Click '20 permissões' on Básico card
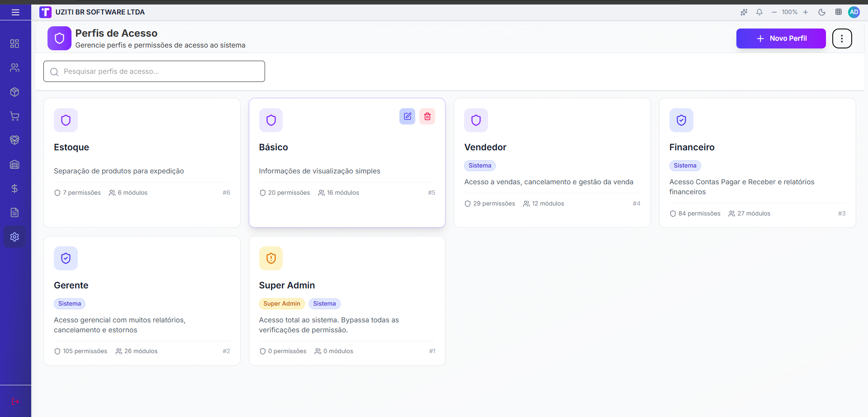Screen dimensions: 868x417 point(285,193)
